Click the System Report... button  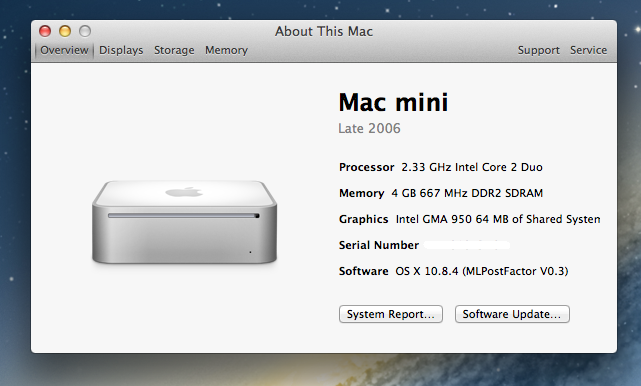click(x=391, y=314)
